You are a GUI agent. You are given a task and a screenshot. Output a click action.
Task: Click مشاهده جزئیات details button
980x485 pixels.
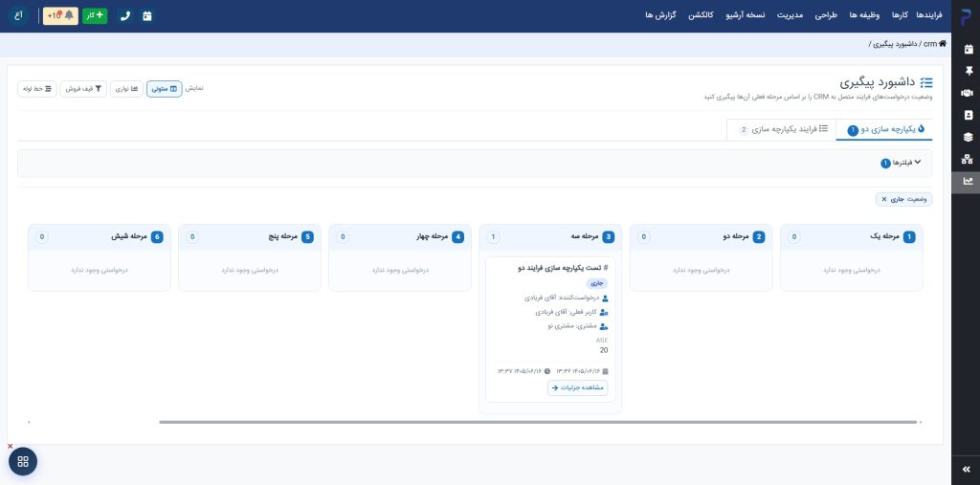[577, 388]
